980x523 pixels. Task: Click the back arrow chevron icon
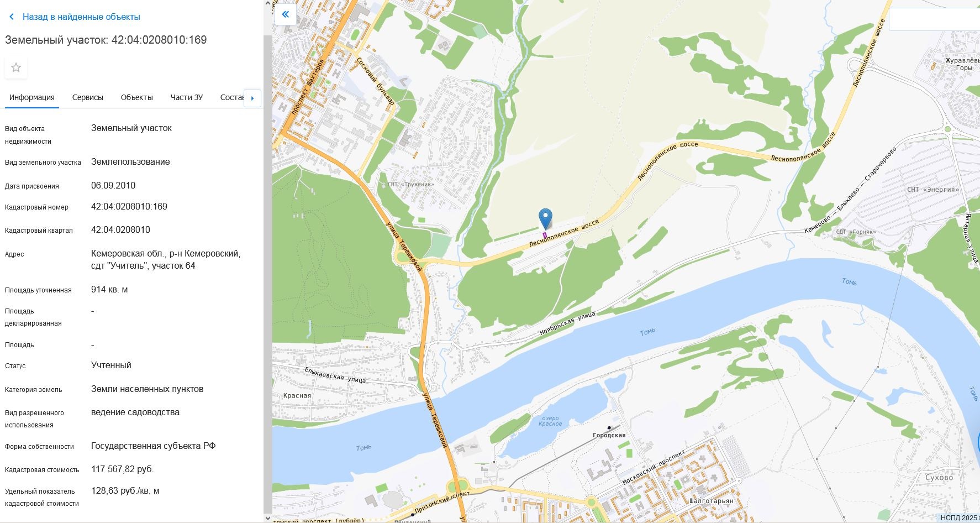click(12, 17)
